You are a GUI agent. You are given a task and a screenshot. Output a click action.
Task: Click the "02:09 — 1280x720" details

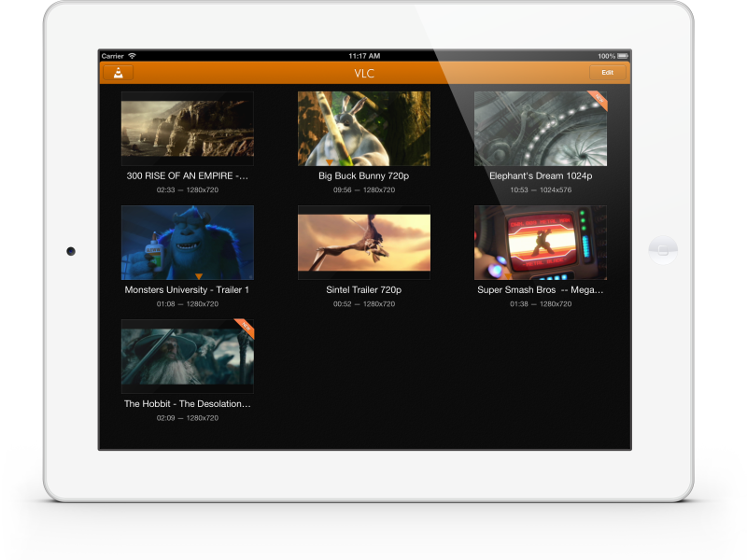[188, 417]
